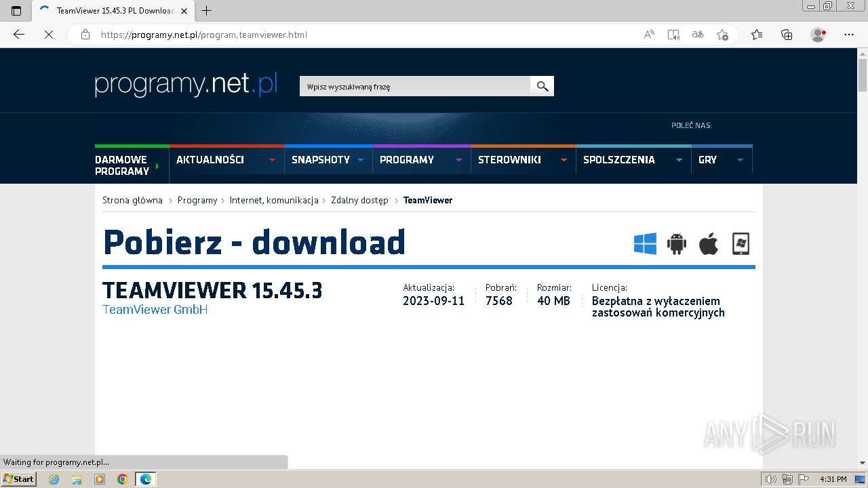
Task: Open Snapshoty menu item
Action: [321, 160]
